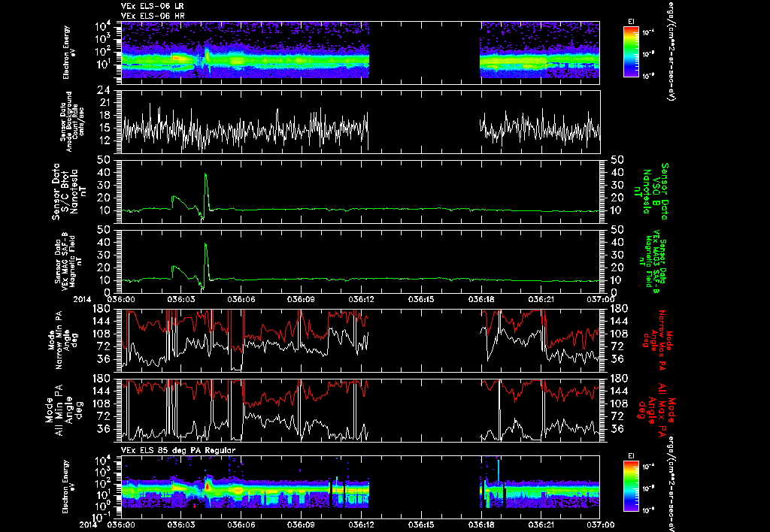The image size is (770, 532).
Task: Click the green 'VEx MAG3 SAF-B' right-axis label
Action: point(653,261)
